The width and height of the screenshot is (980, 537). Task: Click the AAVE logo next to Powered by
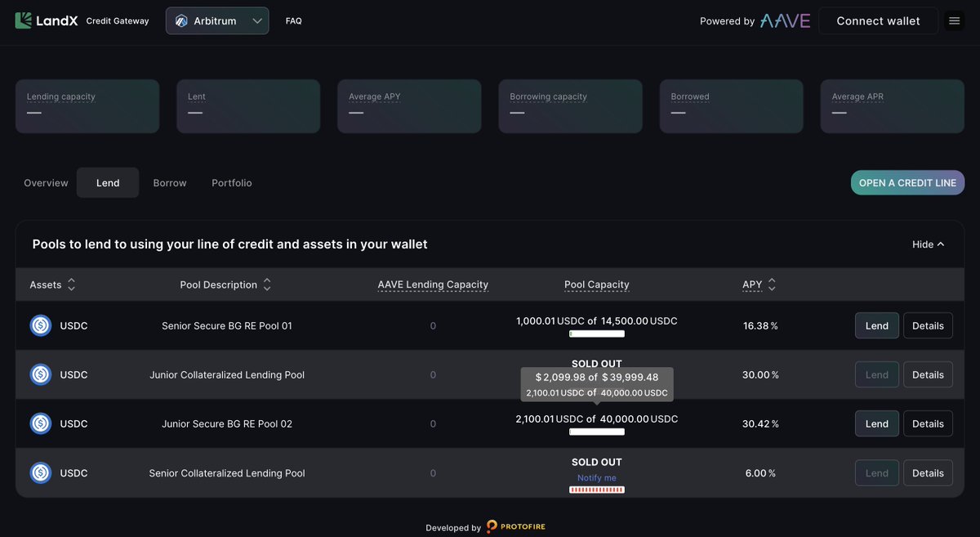coord(783,20)
